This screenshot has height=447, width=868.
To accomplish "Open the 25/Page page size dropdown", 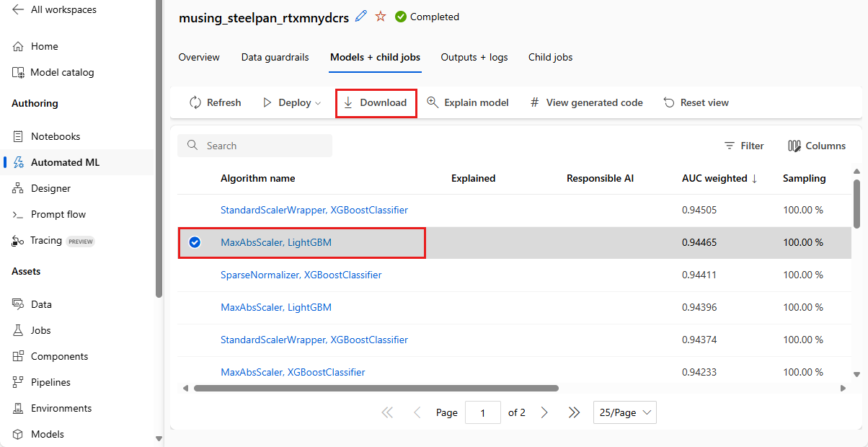I will pos(625,412).
